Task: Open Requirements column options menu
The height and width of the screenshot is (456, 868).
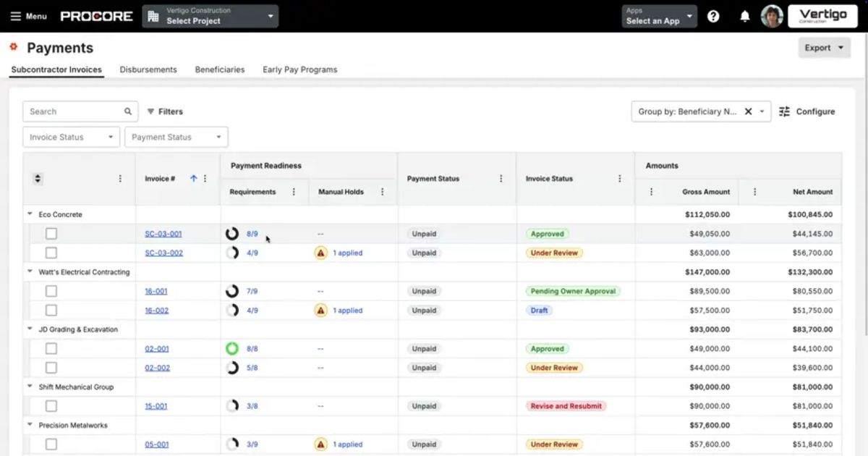Action: [294, 192]
